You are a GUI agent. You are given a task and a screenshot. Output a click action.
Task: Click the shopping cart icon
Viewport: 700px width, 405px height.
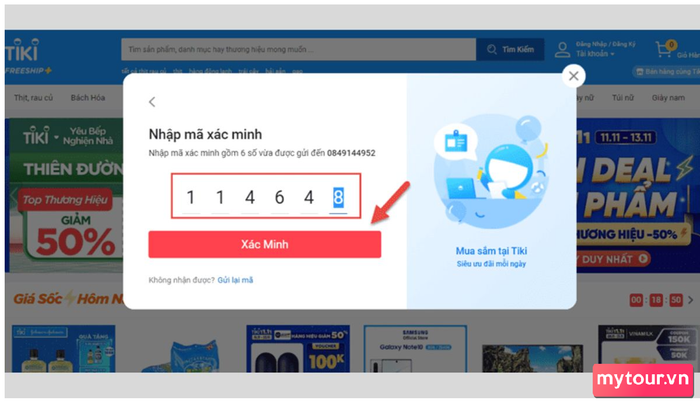664,49
